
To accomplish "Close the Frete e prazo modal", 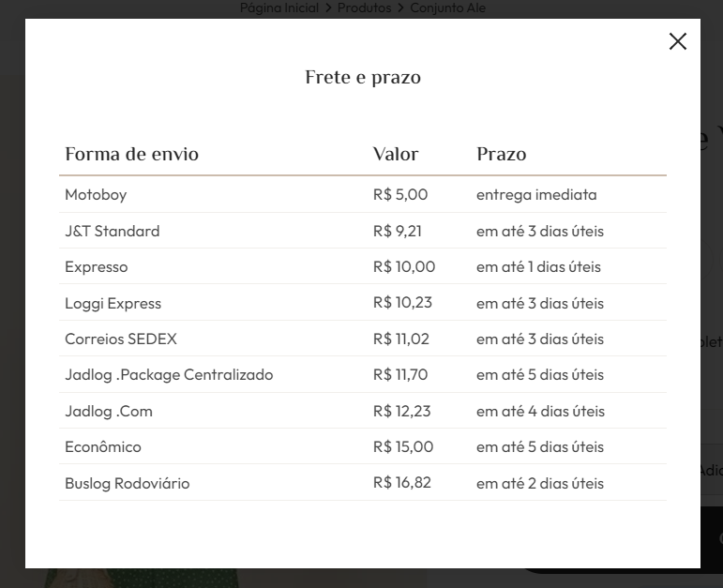I will pyautogui.click(x=677, y=41).
